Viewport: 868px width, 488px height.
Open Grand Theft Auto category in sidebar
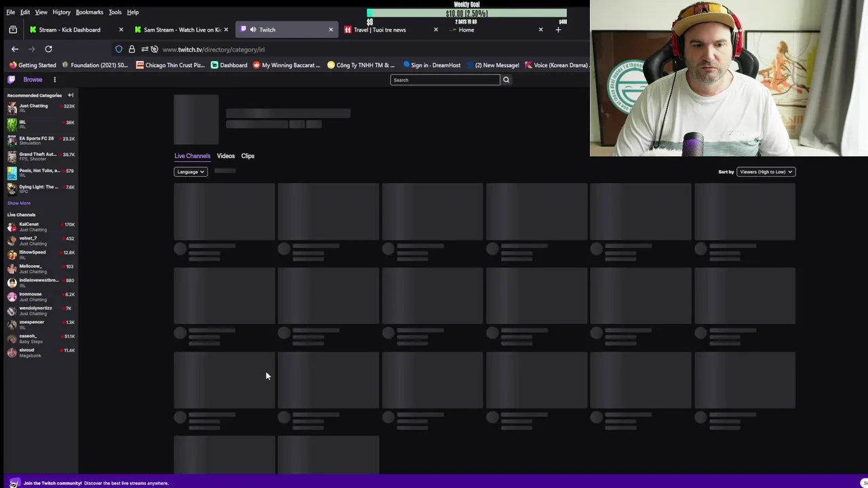coord(41,156)
